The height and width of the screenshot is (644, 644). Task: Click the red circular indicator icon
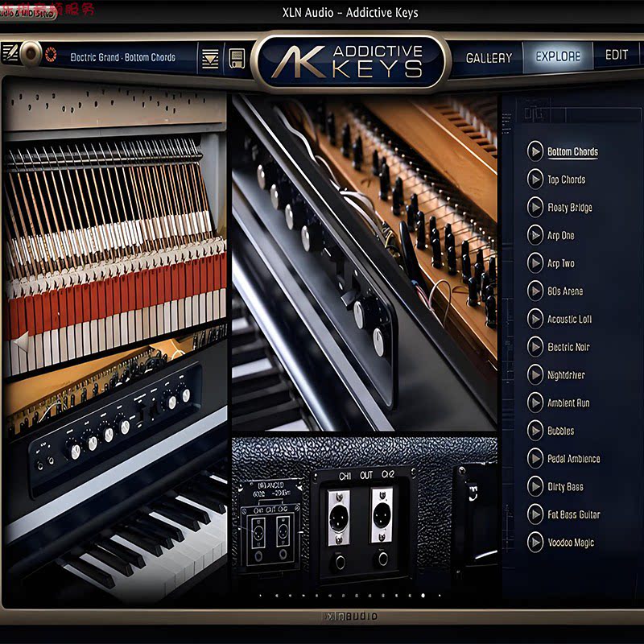(x=51, y=55)
